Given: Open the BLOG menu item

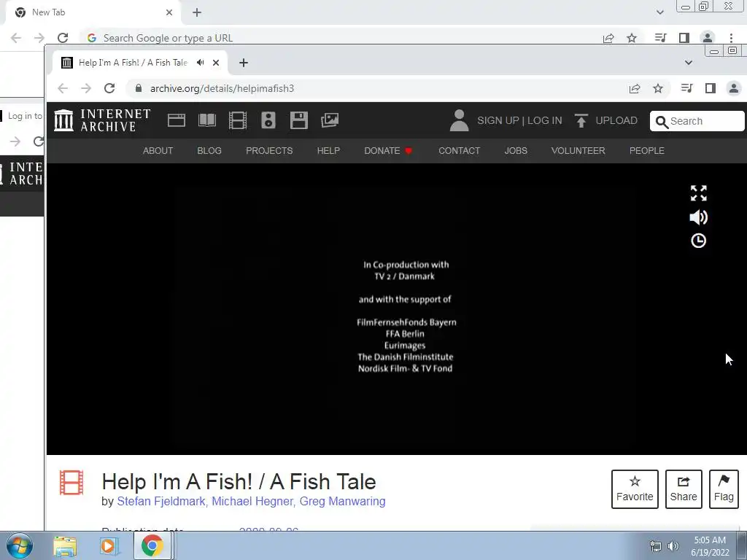Looking at the screenshot, I should pos(209,150).
